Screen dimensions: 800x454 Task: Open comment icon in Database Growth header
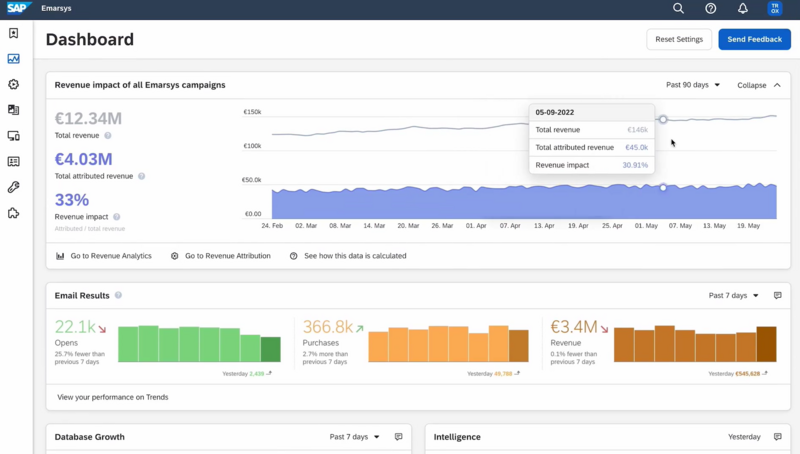coord(398,437)
